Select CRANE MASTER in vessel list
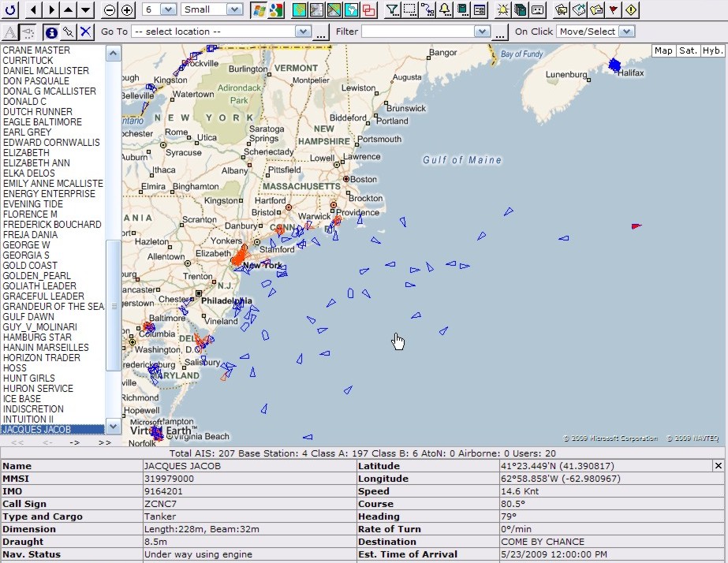The width and height of the screenshot is (728, 563). tap(36, 50)
